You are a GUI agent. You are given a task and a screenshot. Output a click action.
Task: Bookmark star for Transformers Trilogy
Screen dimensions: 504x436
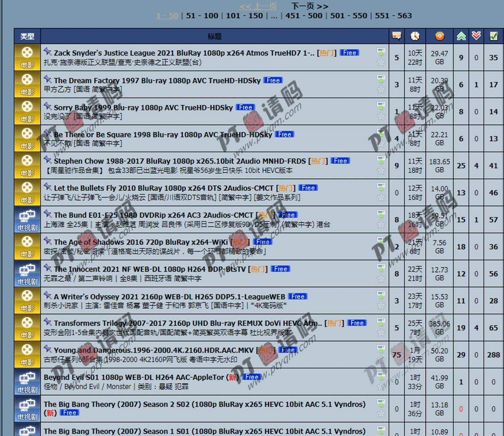click(x=381, y=332)
